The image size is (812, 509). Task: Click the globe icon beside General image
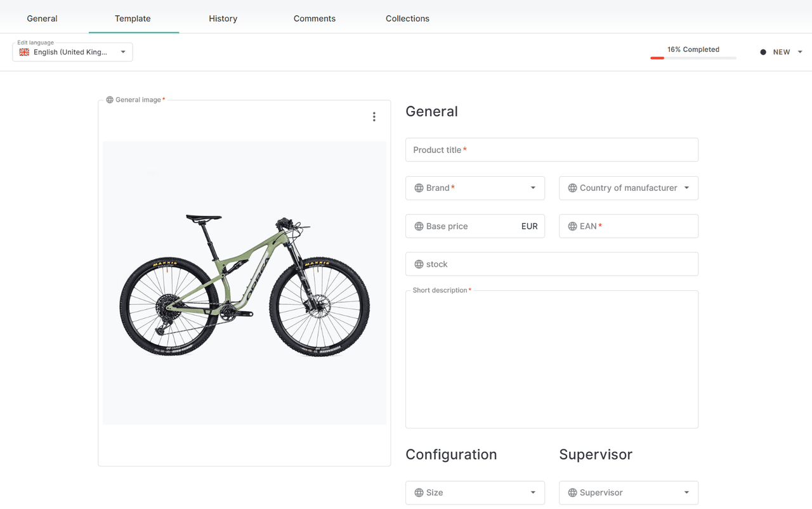pyautogui.click(x=110, y=100)
